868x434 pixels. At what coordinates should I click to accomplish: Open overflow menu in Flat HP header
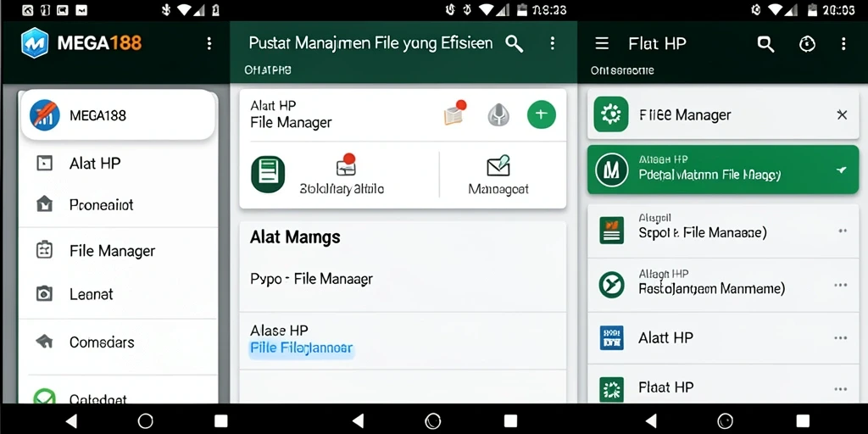[843, 44]
